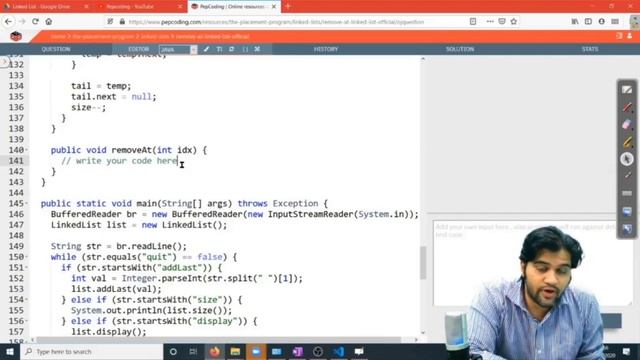Click the editor reset code icon
Screen dimensions: 640x360
tap(232, 49)
